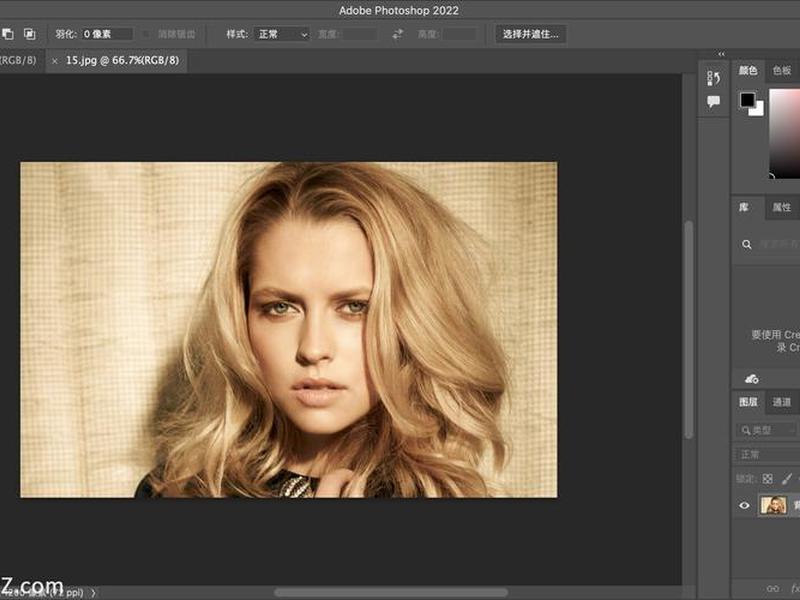This screenshot has width=800, height=600.
Task: Click the 选择并遮住... (Select and Mask) button
Action: [531, 34]
